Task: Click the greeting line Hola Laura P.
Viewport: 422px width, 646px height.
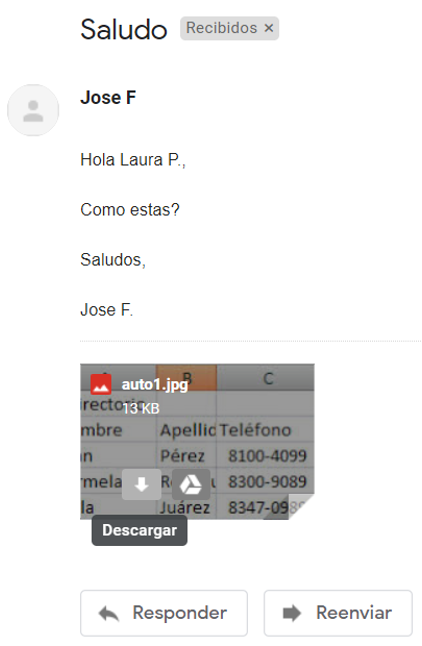Action: click(133, 160)
